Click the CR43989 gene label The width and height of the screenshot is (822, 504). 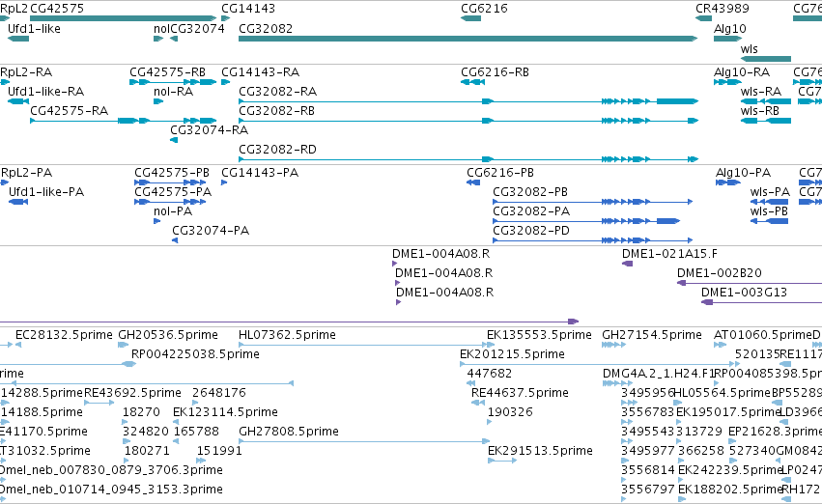pyautogui.click(x=723, y=9)
